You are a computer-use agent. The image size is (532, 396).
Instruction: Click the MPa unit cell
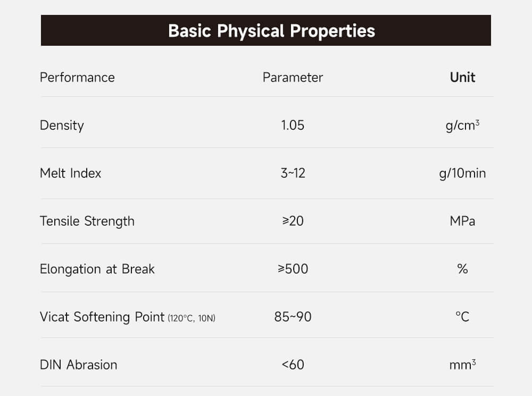click(462, 221)
